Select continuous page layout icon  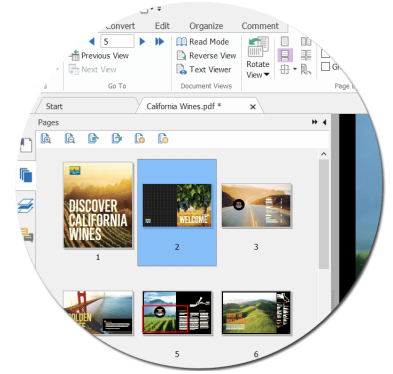(x=285, y=55)
